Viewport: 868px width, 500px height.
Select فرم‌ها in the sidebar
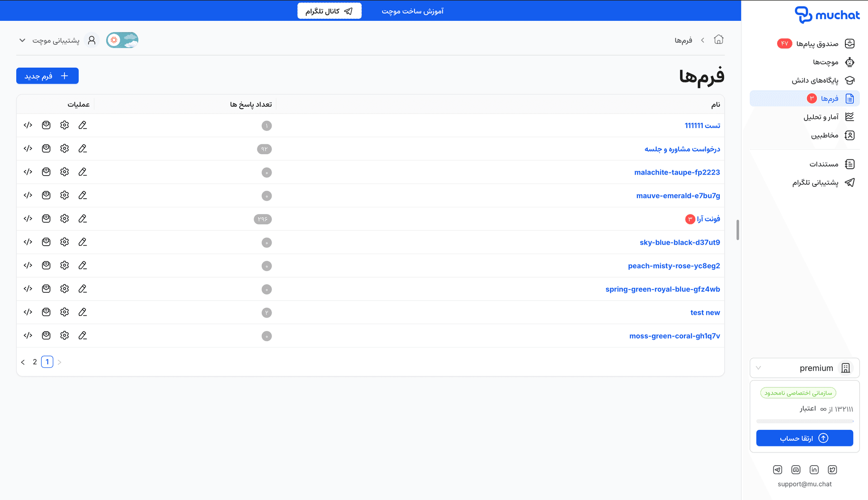tap(804, 99)
